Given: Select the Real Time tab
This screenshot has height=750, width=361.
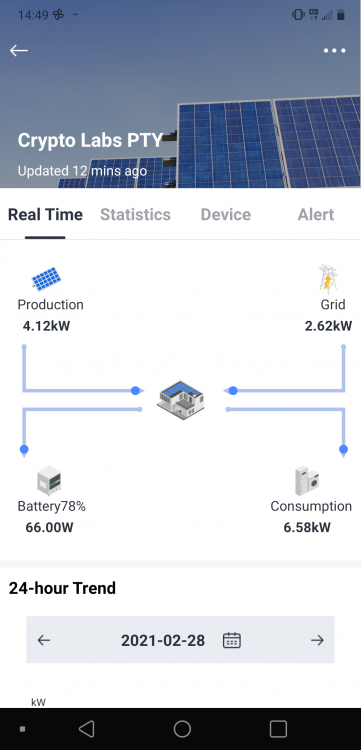Looking at the screenshot, I should (x=45, y=214).
